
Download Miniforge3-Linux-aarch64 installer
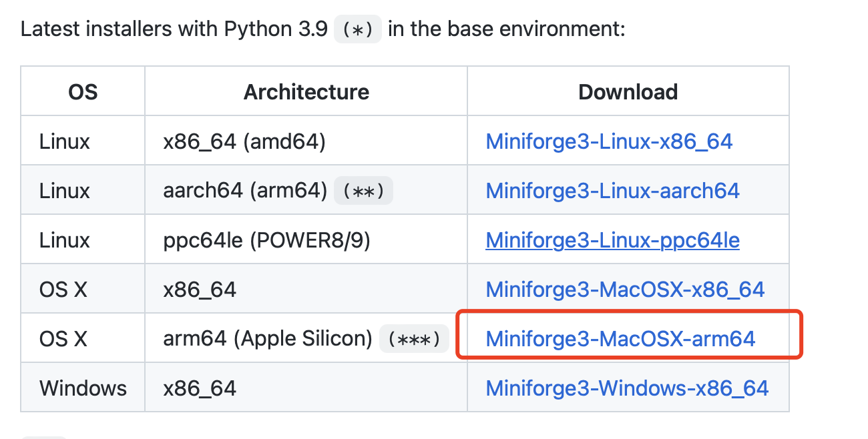[x=612, y=190]
